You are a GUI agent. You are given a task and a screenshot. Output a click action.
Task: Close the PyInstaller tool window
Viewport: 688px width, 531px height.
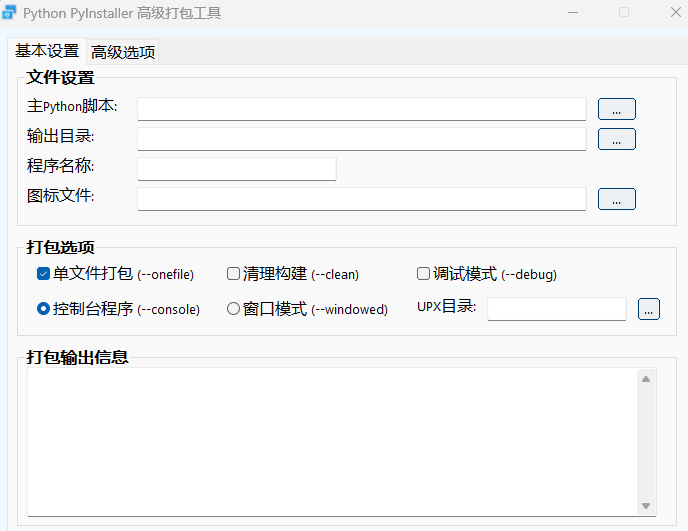(x=676, y=12)
